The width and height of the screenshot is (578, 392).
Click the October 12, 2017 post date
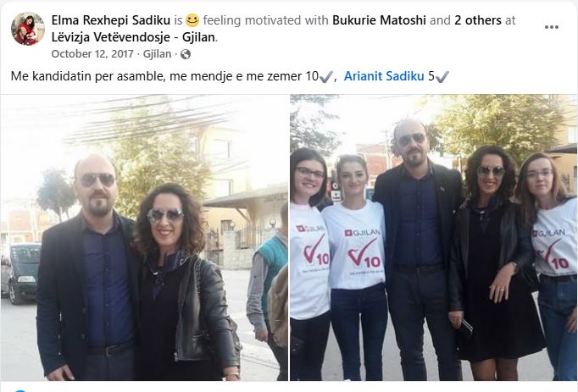(92, 54)
